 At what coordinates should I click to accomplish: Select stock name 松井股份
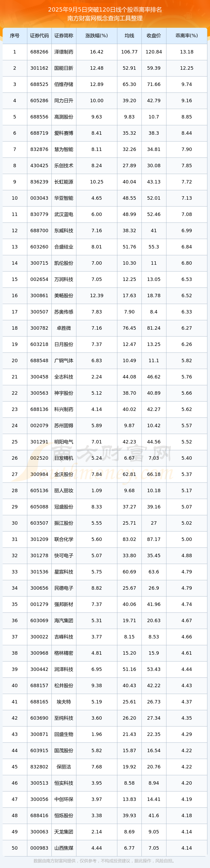point(64,685)
